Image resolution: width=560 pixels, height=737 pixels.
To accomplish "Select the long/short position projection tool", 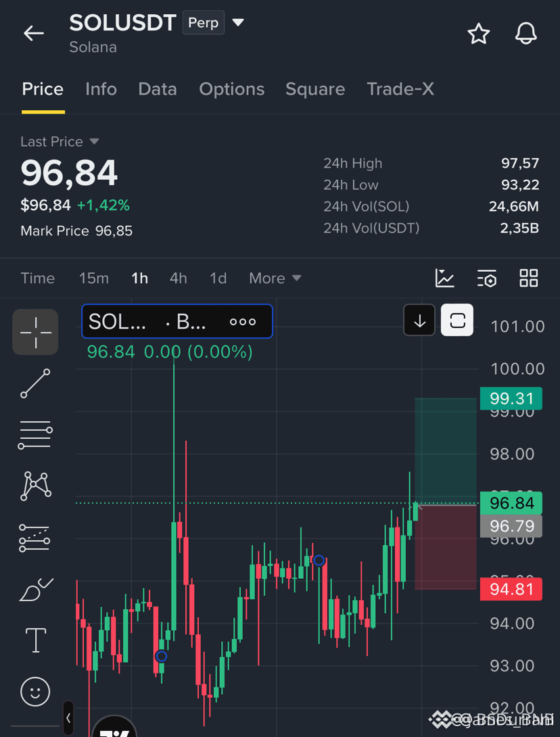I will coord(34,538).
